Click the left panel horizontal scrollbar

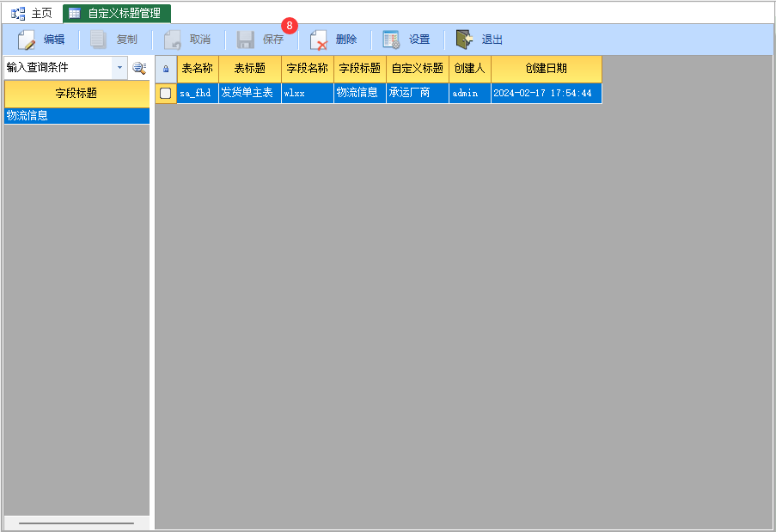coord(76,523)
